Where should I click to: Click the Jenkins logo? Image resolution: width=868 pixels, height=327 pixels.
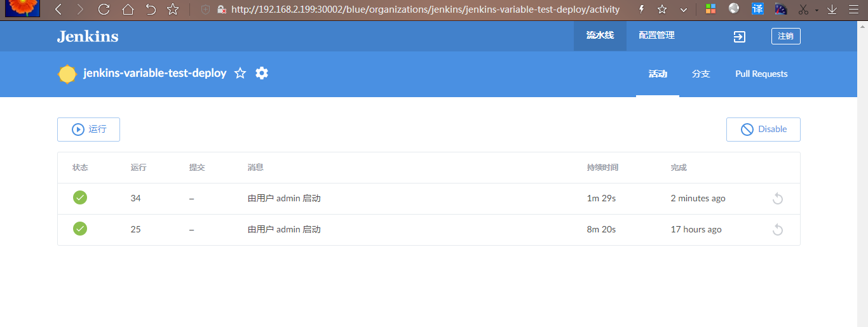(88, 36)
